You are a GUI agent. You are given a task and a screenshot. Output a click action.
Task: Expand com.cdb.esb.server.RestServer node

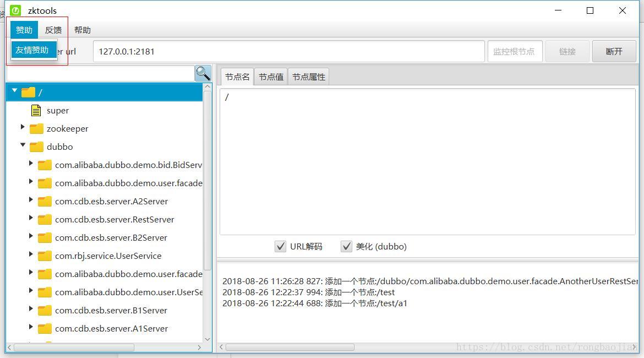point(31,218)
